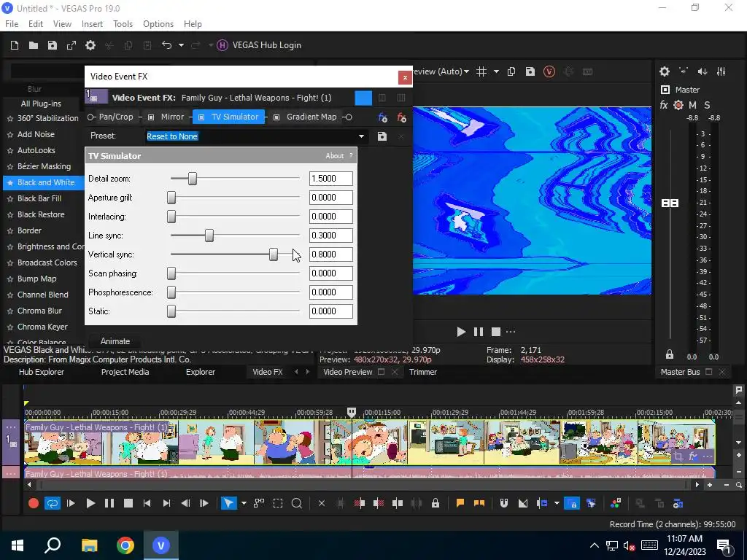Click the Open project folder icon
The image size is (747, 560).
[34, 45]
